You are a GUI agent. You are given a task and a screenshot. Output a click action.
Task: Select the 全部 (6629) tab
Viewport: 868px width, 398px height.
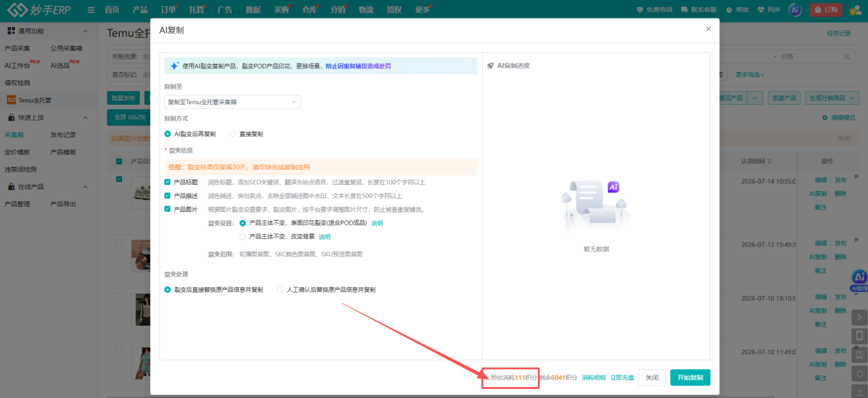tap(129, 117)
